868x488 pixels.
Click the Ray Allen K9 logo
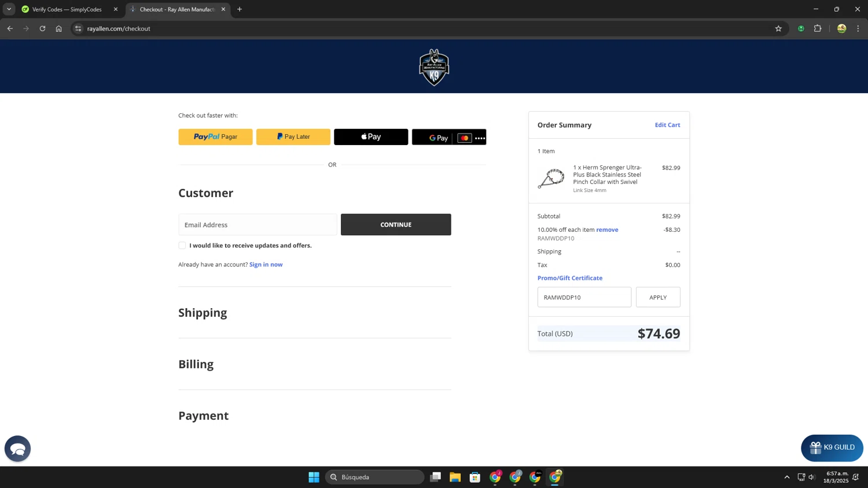[434, 67]
